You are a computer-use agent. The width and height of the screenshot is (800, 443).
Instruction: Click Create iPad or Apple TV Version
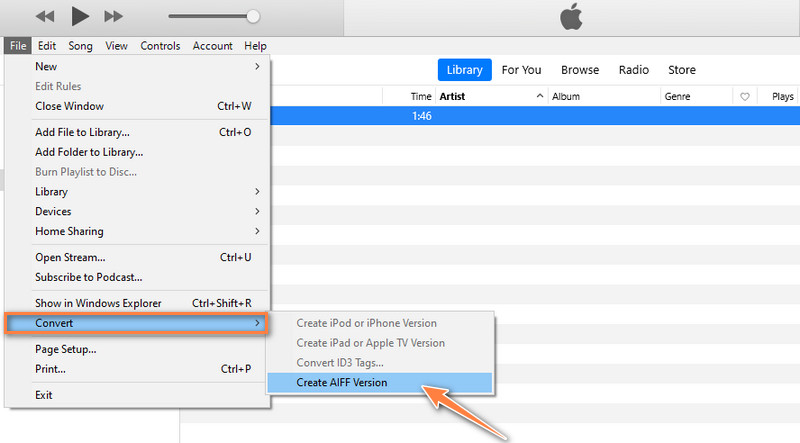(380, 343)
